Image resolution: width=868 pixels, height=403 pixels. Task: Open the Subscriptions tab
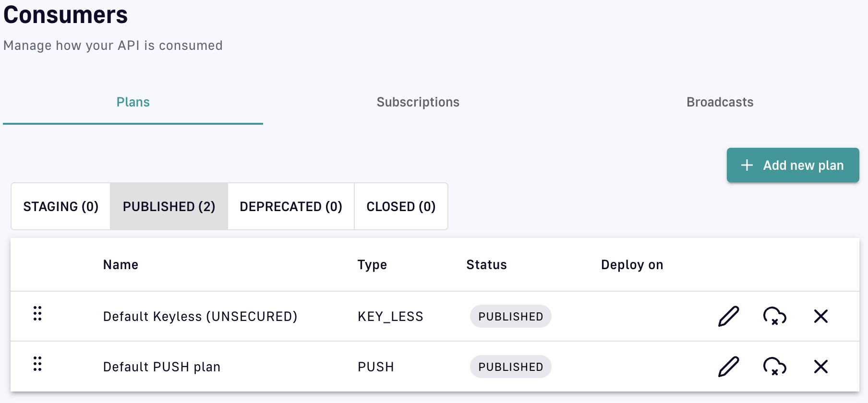tap(418, 102)
